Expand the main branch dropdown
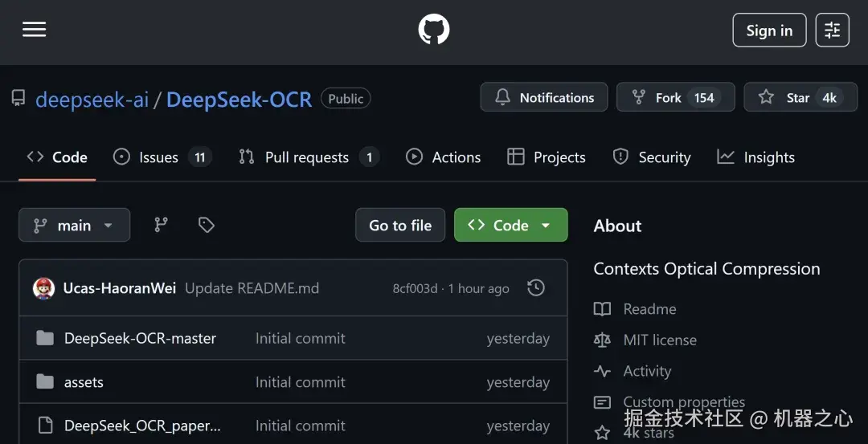The width and height of the screenshot is (868, 444). click(74, 226)
